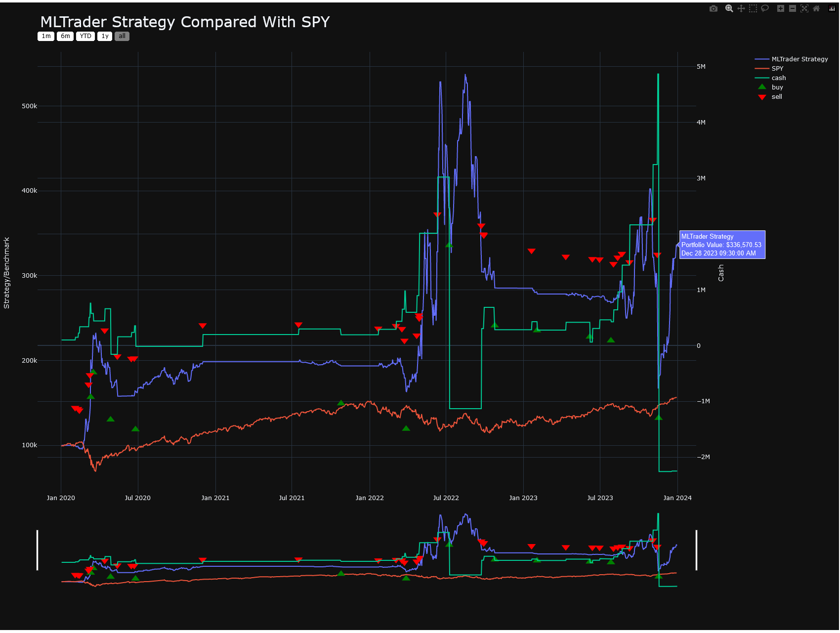Image resolution: width=840 pixels, height=633 pixels.
Task: Click the 'Jan 2023' x-axis label
Action: point(523,498)
